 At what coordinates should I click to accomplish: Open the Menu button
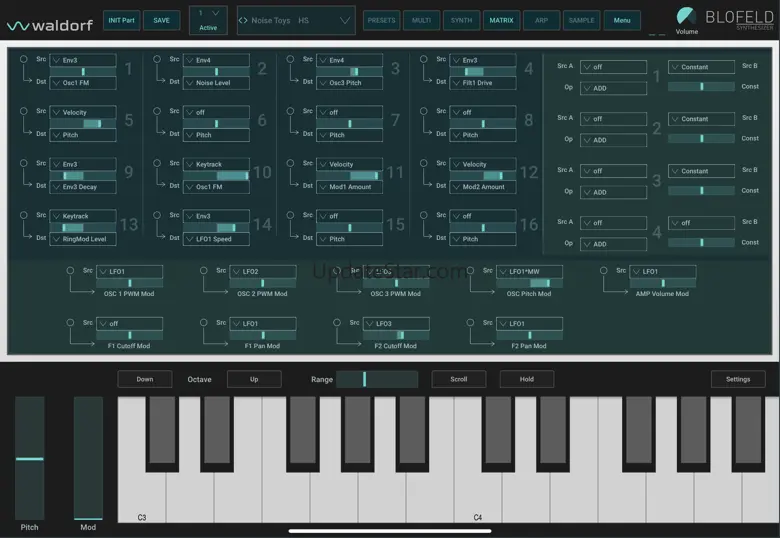pyautogui.click(x=622, y=20)
